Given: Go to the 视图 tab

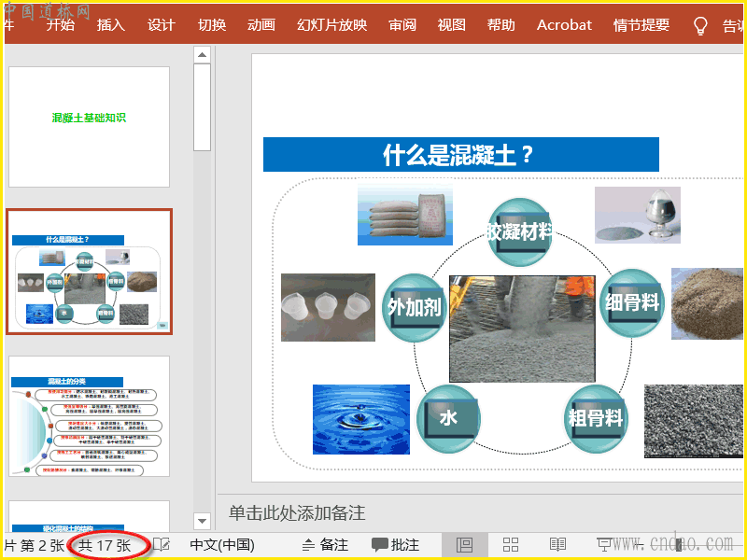Looking at the screenshot, I should tap(452, 25).
